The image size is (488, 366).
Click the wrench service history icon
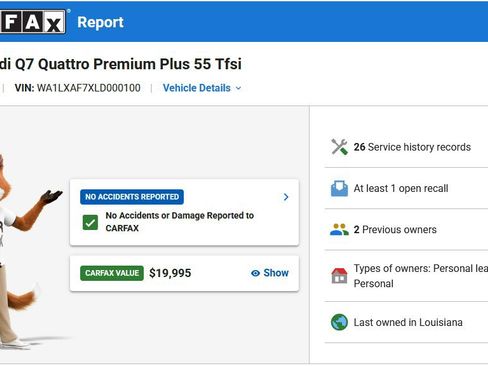339,147
